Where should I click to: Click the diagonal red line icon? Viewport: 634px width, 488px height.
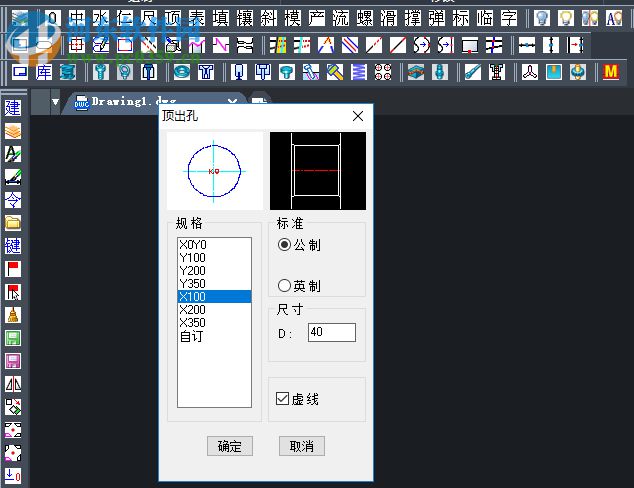[398, 45]
